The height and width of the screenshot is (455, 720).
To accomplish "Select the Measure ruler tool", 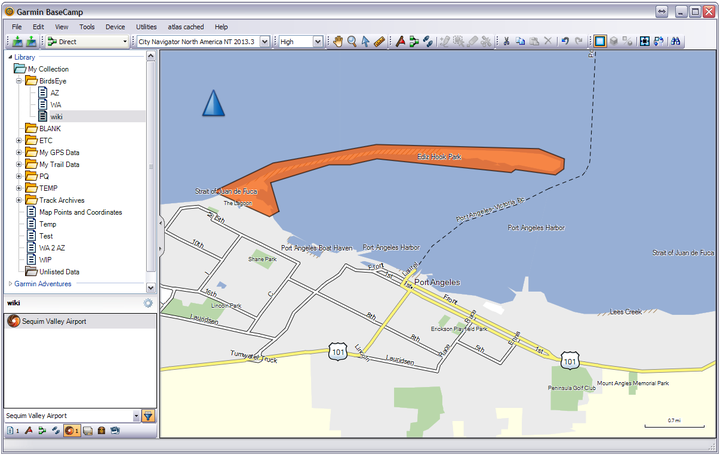I will [x=379, y=41].
